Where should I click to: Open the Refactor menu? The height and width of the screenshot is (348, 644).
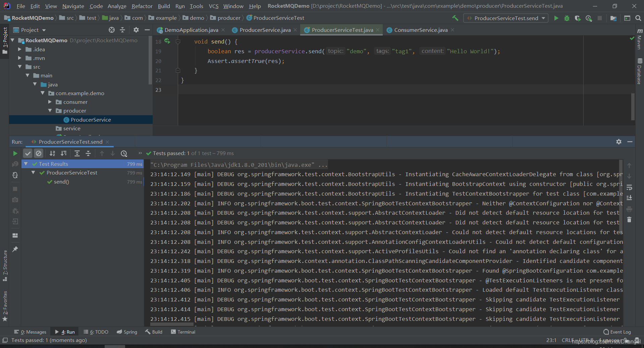(x=142, y=6)
